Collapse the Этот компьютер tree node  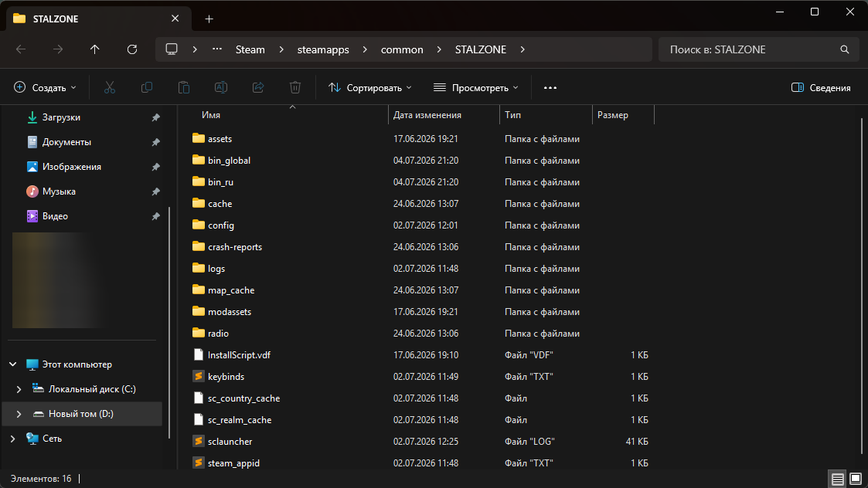click(12, 364)
